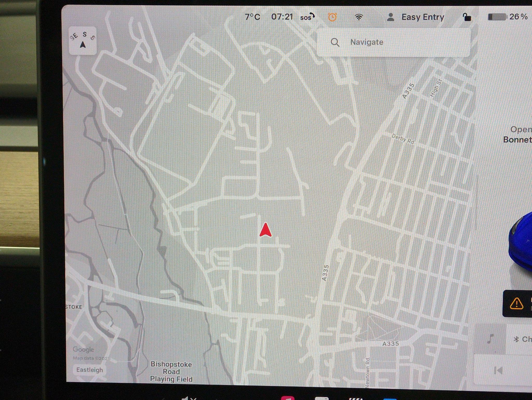
Task: Open the yellow warning triangle alert
Action: 517,304
